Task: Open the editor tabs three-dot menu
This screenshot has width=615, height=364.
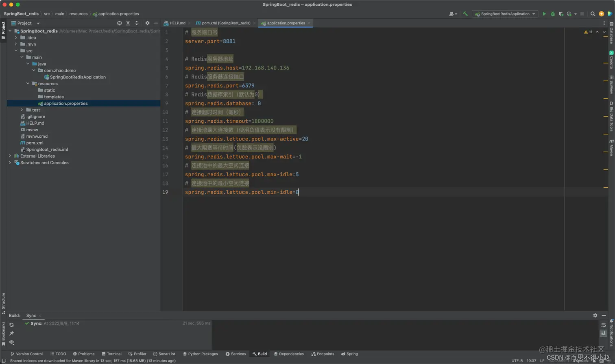Action: pyautogui.click(x=604, y=23)
